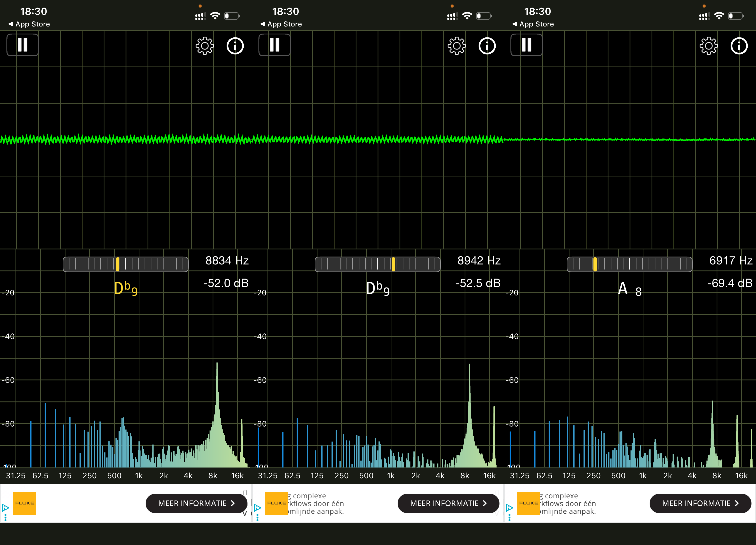Open AdChoices icon below the 8834 Hz screen

click(x=5, y=508)
